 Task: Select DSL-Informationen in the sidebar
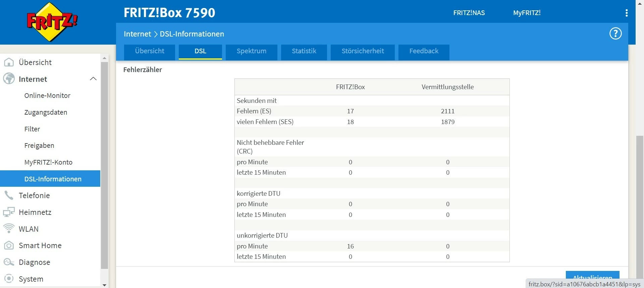[50, 179]
